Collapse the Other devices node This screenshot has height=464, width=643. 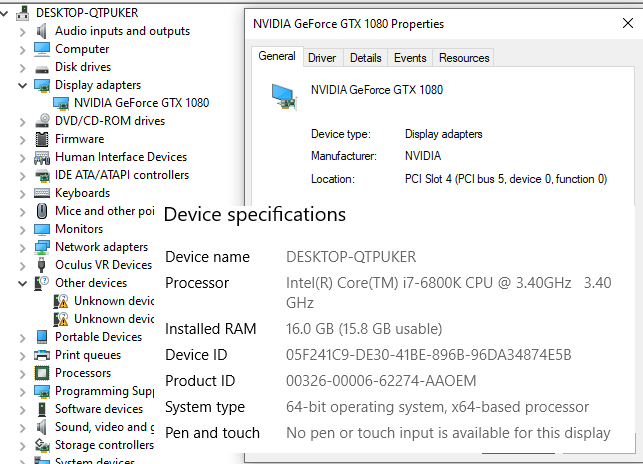point(23,283)
